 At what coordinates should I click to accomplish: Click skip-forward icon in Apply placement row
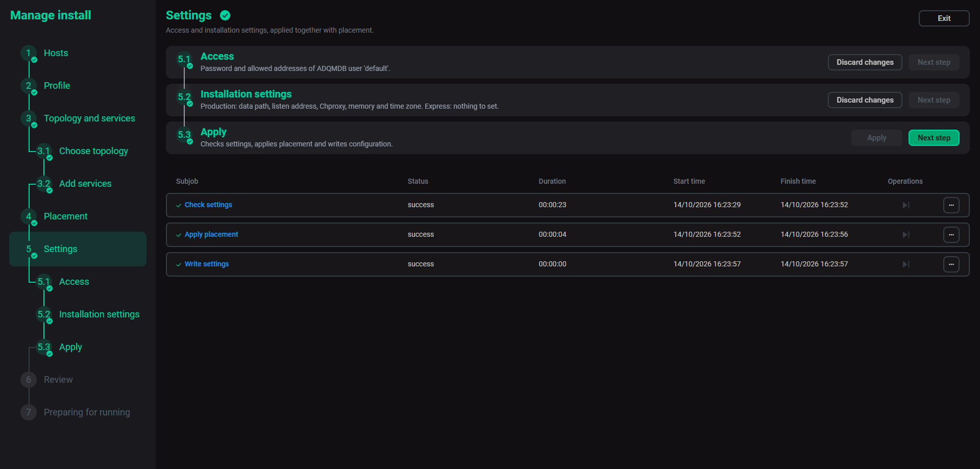905,235
